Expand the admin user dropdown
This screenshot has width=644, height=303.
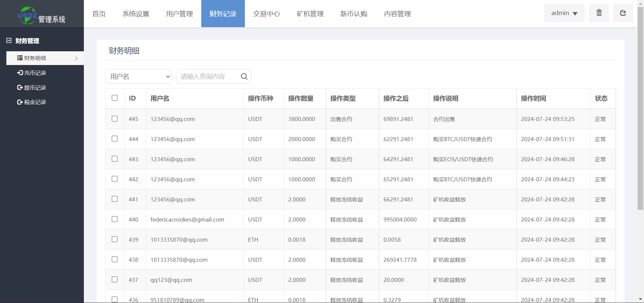tap(564, 13)
